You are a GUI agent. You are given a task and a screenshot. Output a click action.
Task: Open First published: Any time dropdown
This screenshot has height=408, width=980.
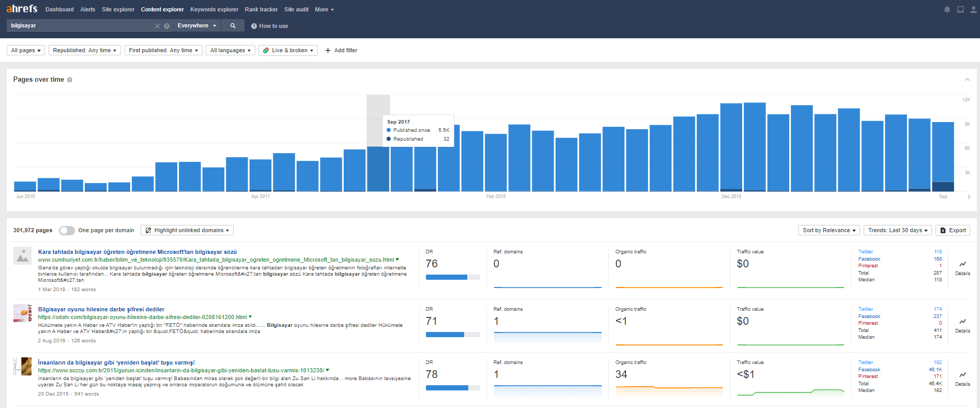point(163,50)
